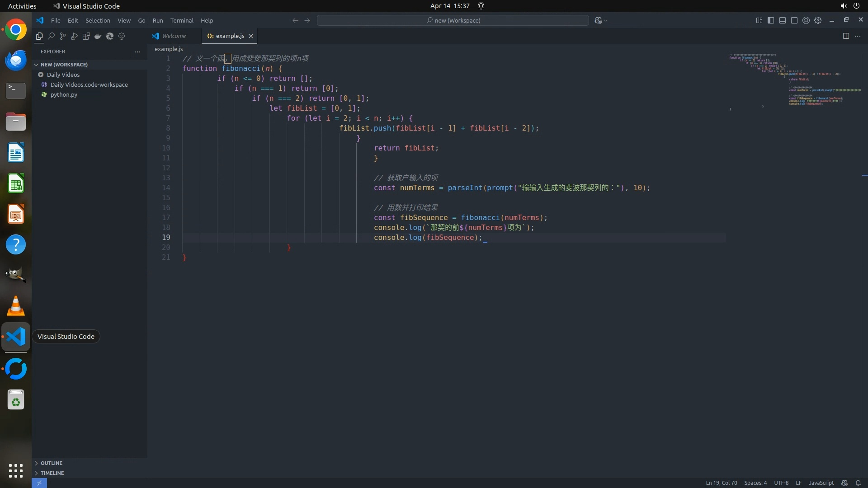
Task: Toggle Primary Side Bar visibility
Action: pos(771,20)
